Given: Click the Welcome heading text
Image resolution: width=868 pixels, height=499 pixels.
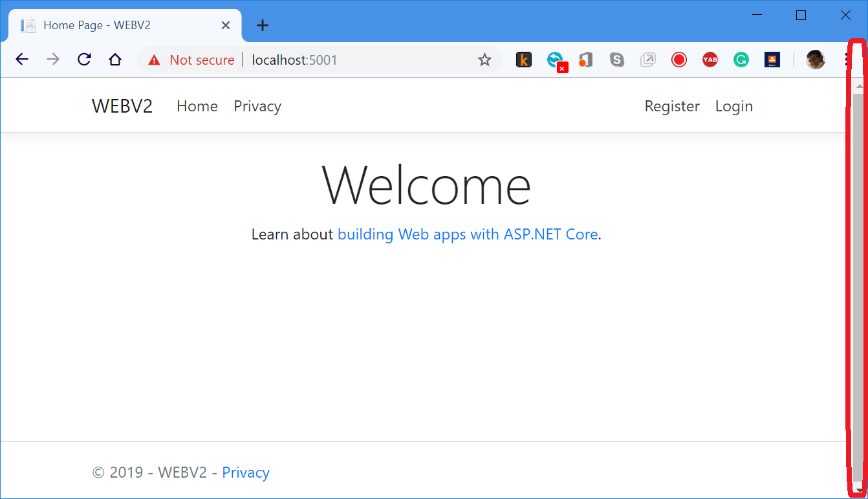Looking at the screenshot, I should pos(426,185).
